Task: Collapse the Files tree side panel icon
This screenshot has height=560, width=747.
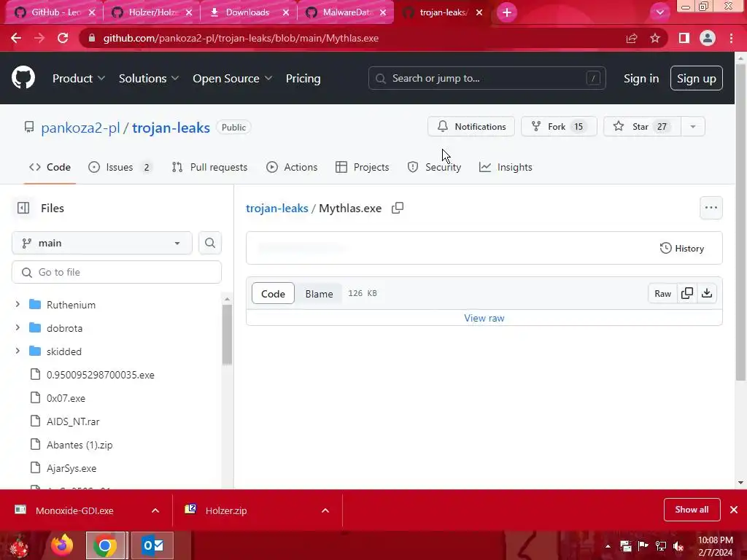Action: [23, 208]
